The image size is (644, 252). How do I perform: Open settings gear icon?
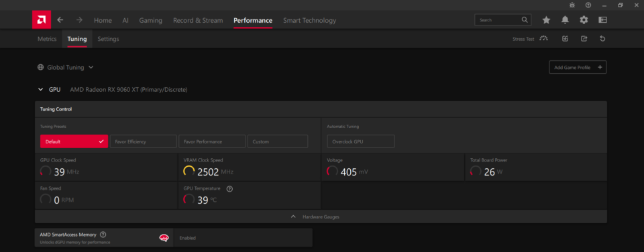tap(584, 20)
